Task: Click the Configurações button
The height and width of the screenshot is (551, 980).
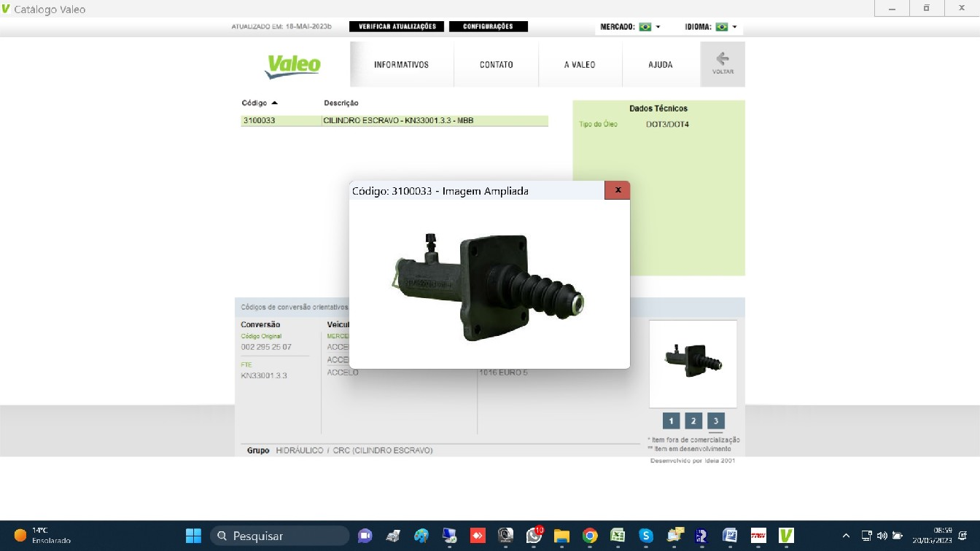Action: 488,26
